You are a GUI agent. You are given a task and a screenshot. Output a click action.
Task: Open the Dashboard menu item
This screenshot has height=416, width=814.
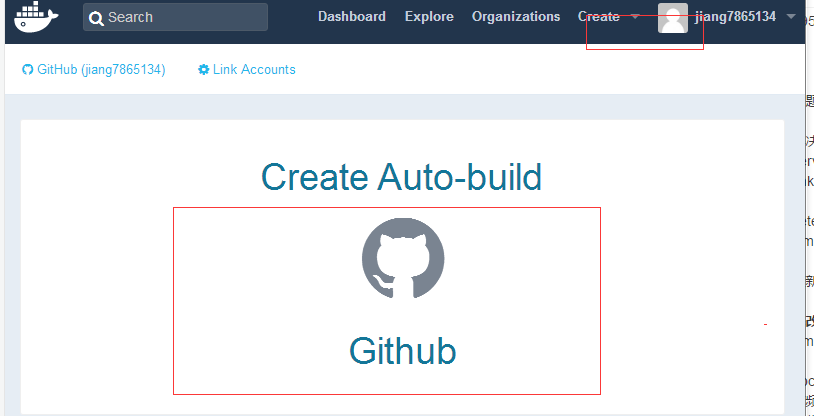click(x=351, y=17)
